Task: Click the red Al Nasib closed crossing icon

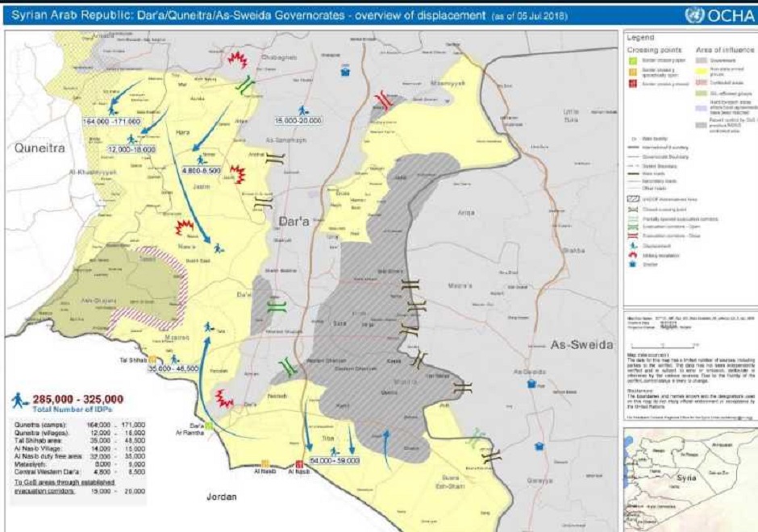Action: [300, 463]
